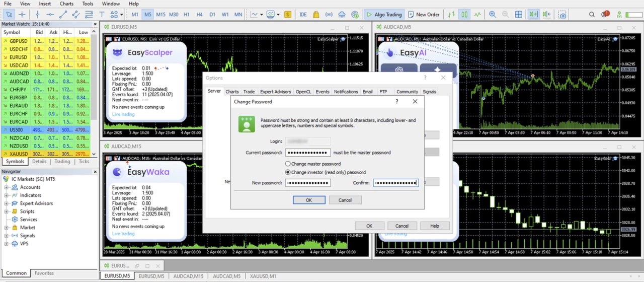The image size is (644, 282).
Task: Open the chart templates dropdown arrow
Action: coord(278,15)
